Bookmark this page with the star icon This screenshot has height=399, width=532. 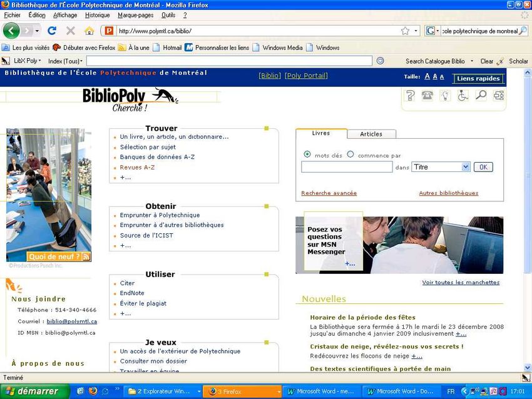[405, 31]
